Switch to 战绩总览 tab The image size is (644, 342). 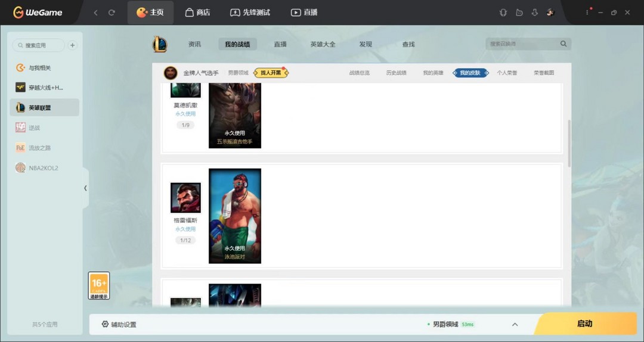[x=360, y=73]
